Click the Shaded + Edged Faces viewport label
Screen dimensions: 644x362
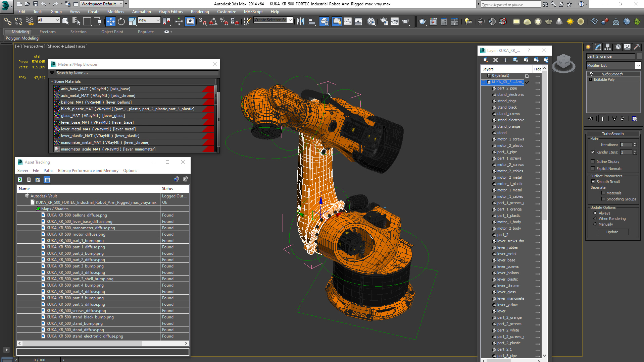coord(67,46)
